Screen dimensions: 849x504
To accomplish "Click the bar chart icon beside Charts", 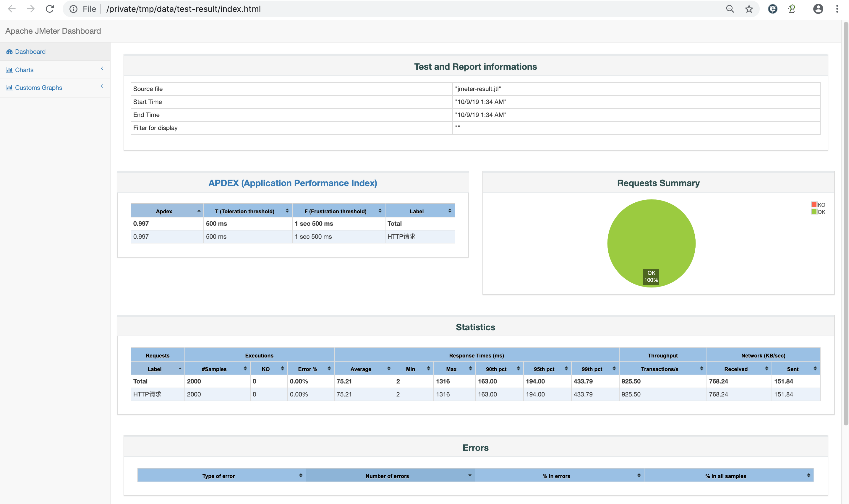I will 9,70.
